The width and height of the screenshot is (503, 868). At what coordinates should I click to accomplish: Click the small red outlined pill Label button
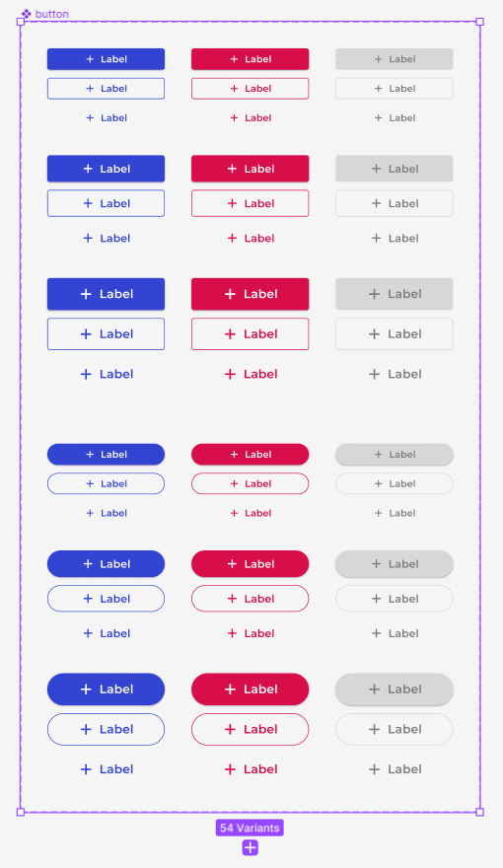(251, 484)
